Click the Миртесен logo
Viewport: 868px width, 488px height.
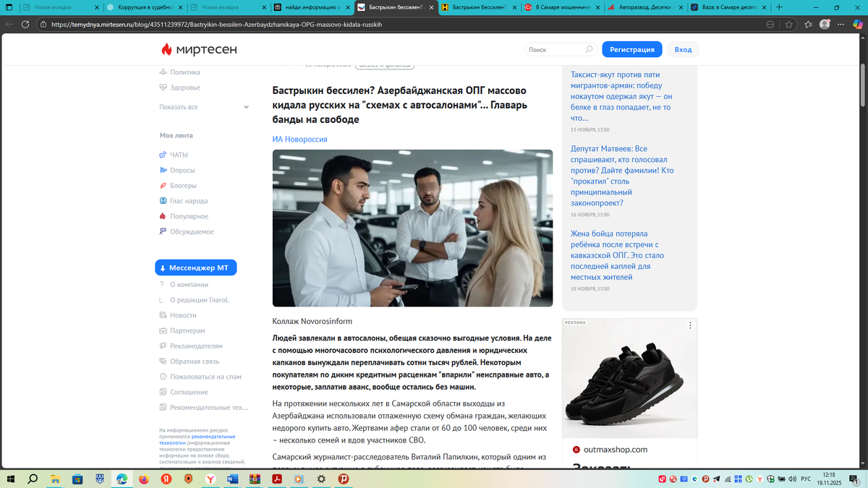(x=199, y=49)
